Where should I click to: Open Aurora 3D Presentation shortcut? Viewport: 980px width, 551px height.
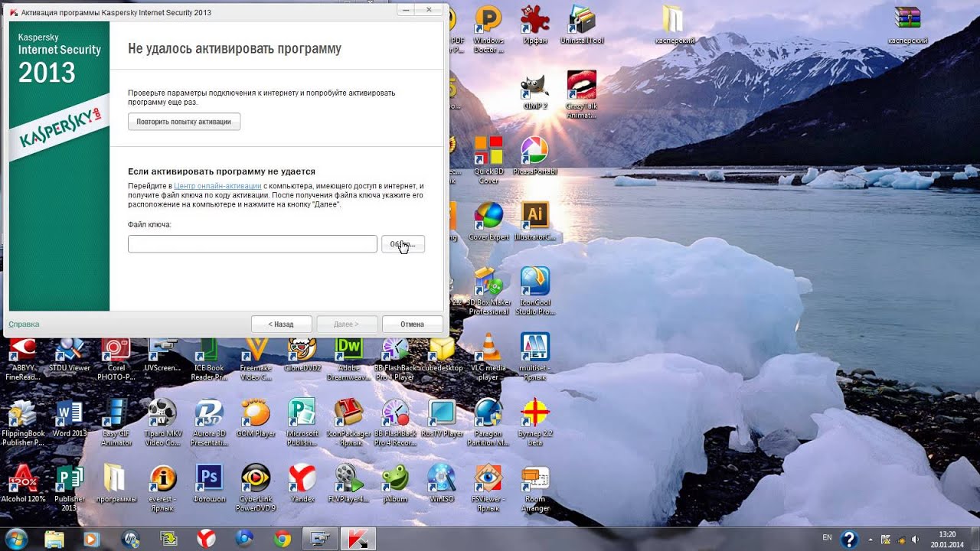tap(208, 423)
